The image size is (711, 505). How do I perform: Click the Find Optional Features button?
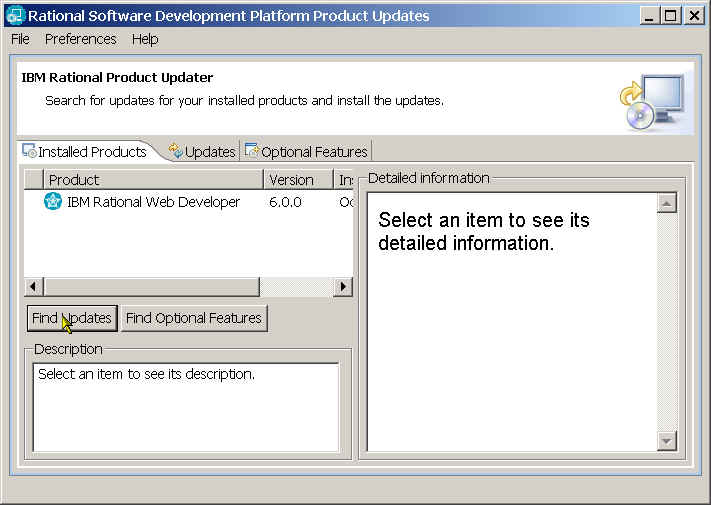pyautogui.click(x=194, y=318)
